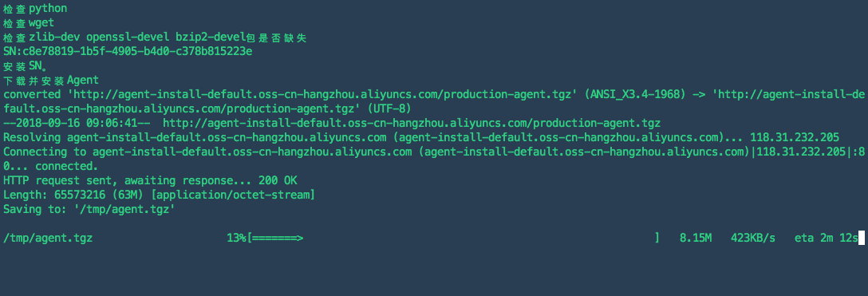Click the '检查python' line
Screen dimensions: 868x296
click(35, 9)
